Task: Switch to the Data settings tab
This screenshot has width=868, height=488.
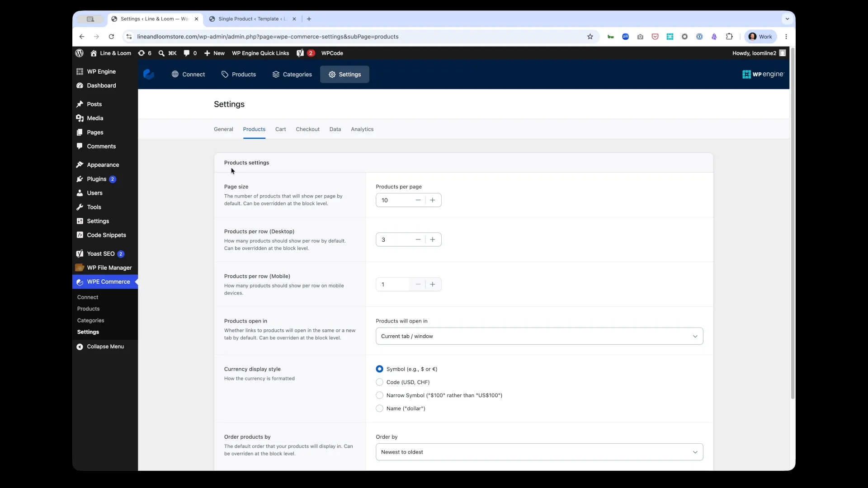Action: click(x=335, y=129)
